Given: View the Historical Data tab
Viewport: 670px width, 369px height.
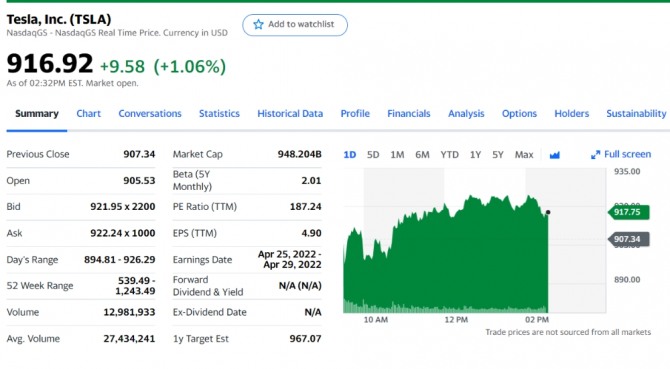Looking at the screenshot, I should click(290, 114).
